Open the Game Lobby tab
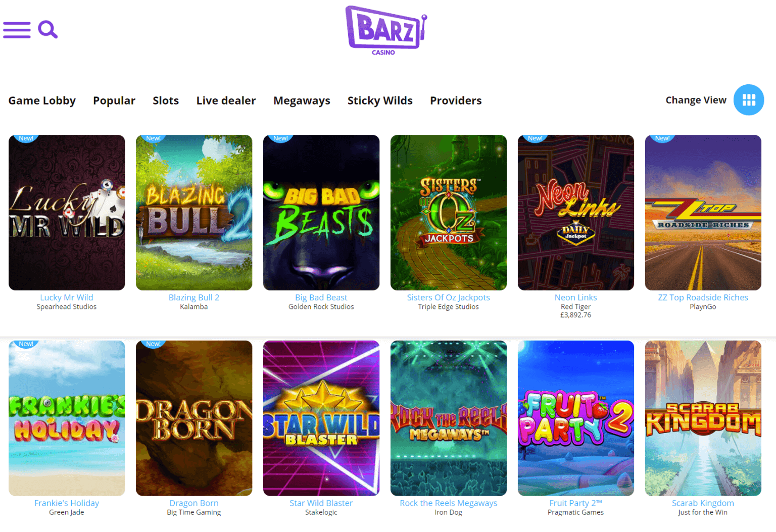This screenshot has width=776, height=532. point(42,100)
